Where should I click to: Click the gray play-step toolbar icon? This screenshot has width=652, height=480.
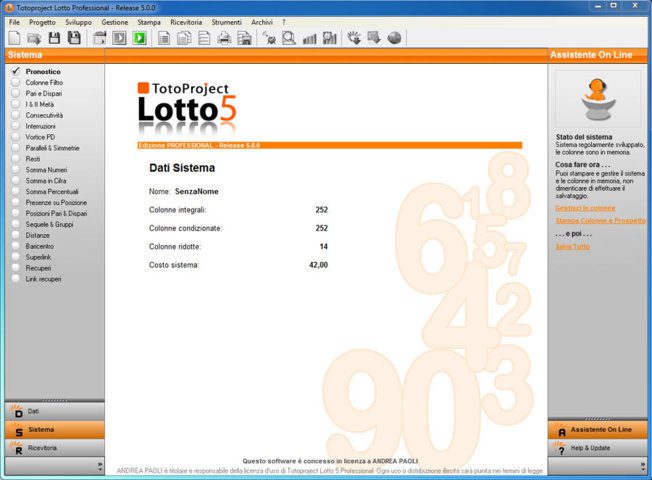[119, 38]
